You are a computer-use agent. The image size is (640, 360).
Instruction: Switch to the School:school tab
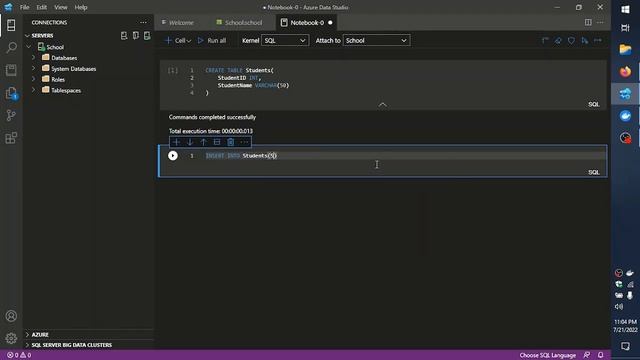[x=240, y=22]
